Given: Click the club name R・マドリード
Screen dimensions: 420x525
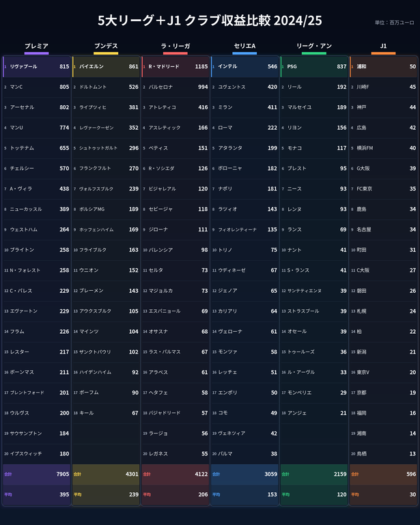Looking at the screenshot, I should tap(163, 67).
